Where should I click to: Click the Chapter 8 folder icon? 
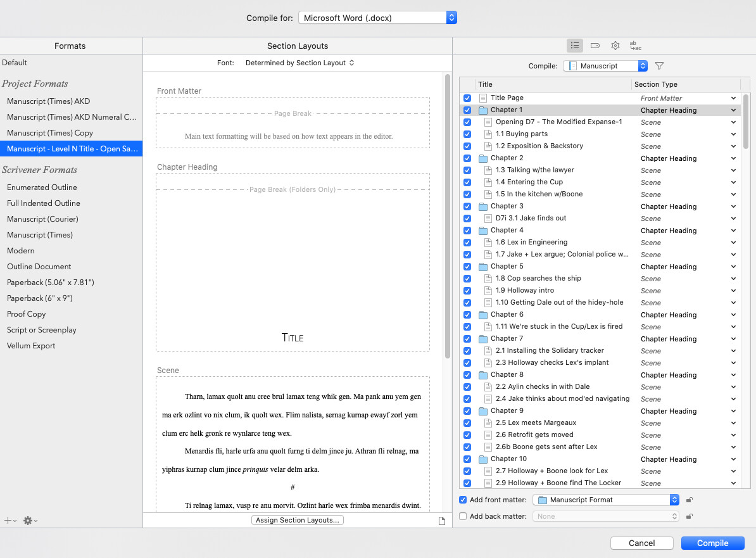pos(482,375)
